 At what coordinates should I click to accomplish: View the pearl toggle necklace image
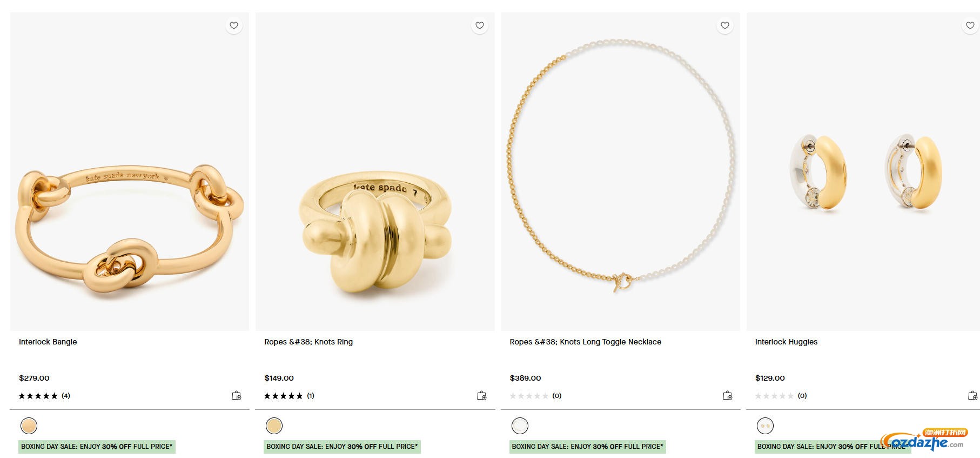click(x=620, y=172)
